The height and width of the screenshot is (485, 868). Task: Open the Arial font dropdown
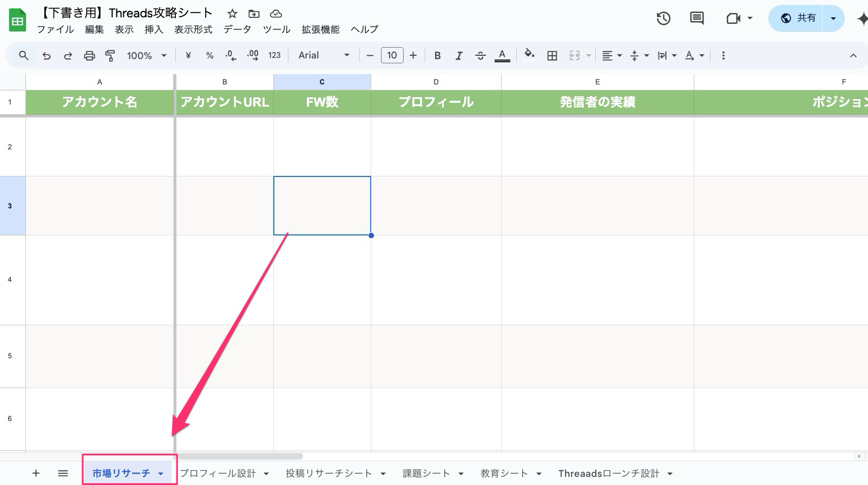(324, 55)
